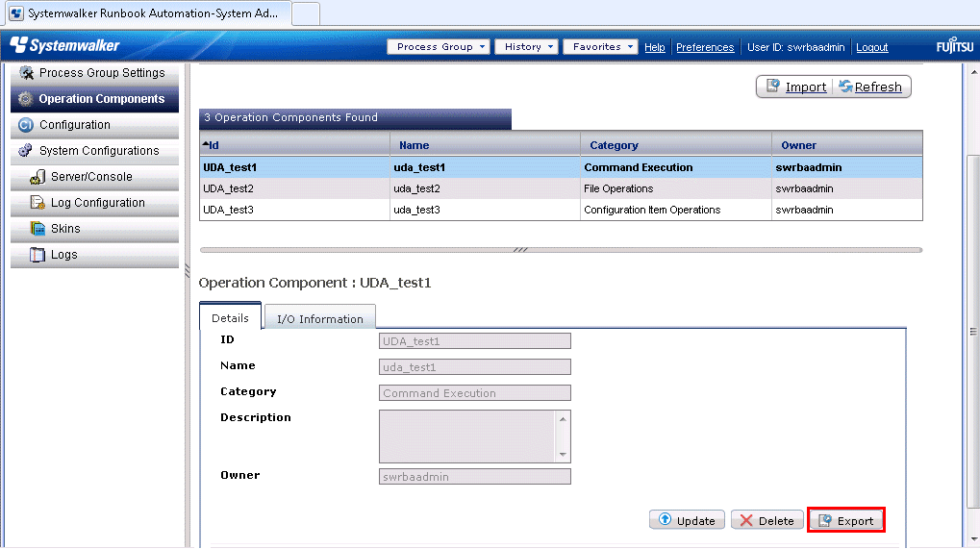Click the Server/Console icon
This screenshot has width=980, height=549.
38,177
